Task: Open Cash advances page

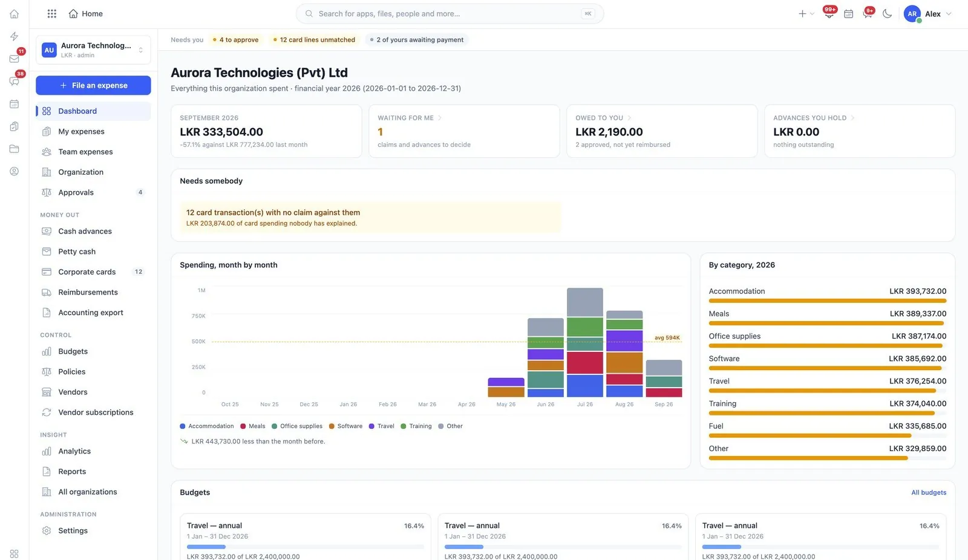Action: (x=93, y=231)
